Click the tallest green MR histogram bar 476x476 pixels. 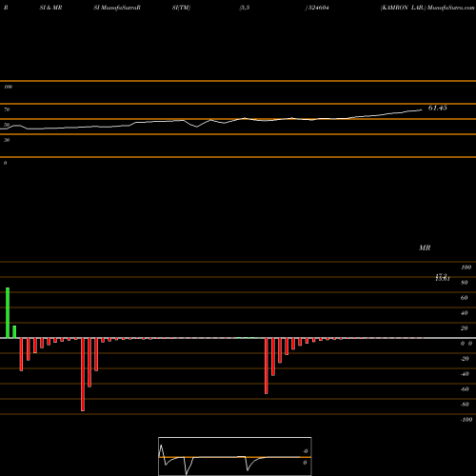(x=8, y=313)
